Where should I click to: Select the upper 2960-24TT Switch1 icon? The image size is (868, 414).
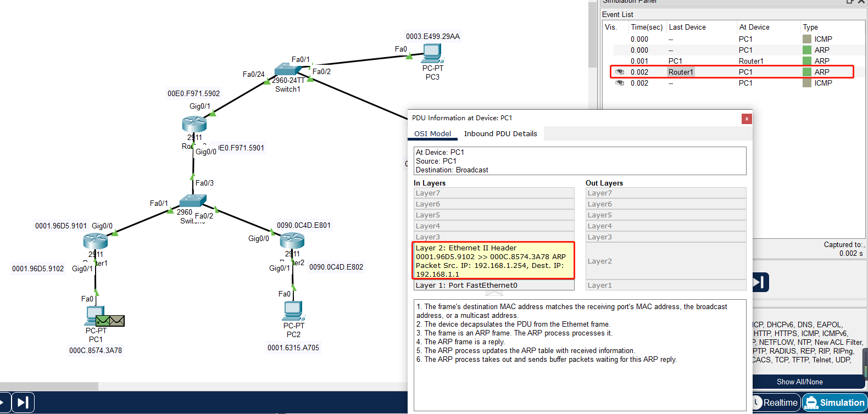tap(288, 69)
